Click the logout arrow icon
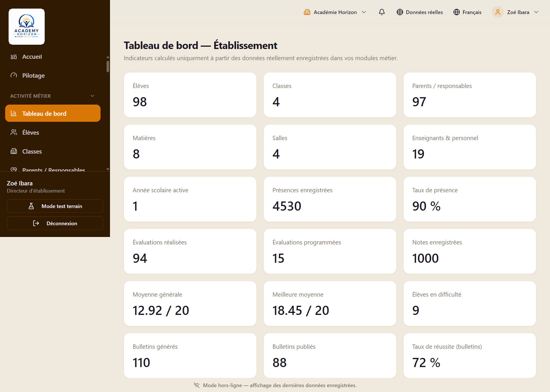550x392 pixels. 36,223
